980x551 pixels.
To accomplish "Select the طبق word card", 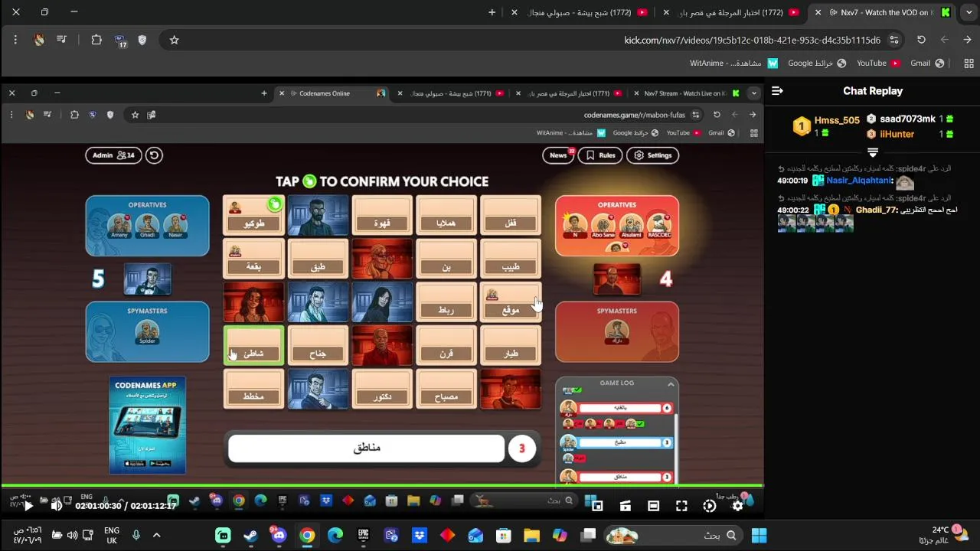I will click(318, 259).
